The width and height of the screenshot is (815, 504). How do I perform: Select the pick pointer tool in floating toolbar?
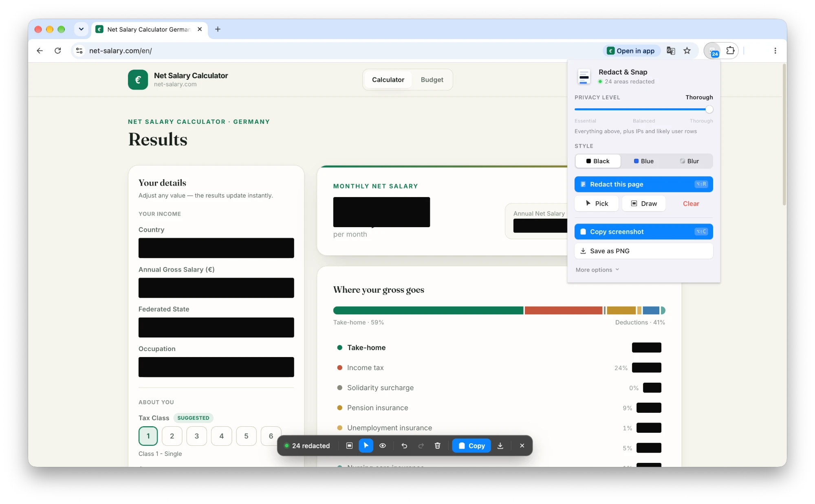point(366,445)
